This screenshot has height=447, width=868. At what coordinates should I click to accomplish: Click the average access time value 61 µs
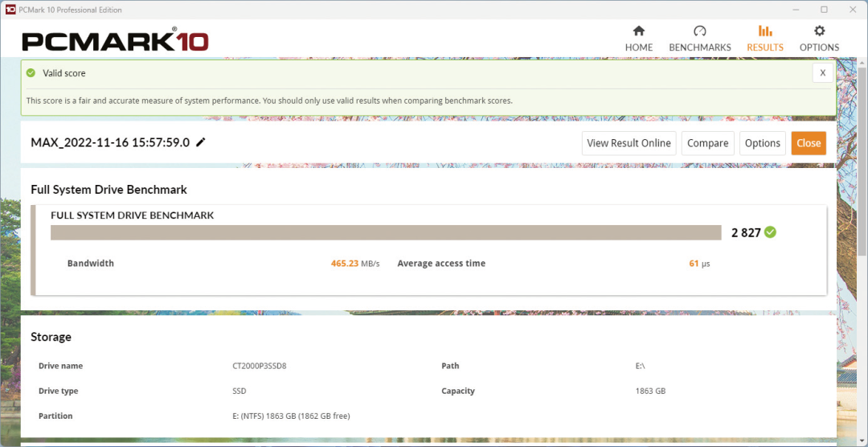point(699,264)
